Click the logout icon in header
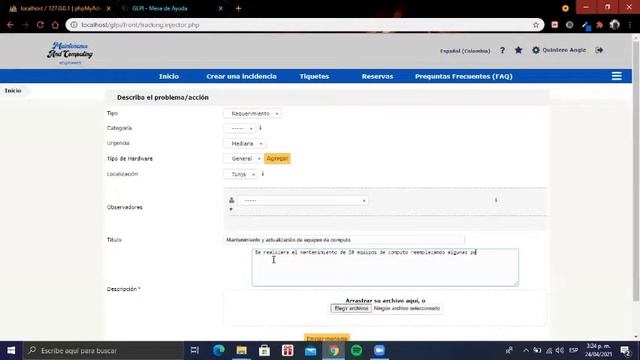Screen dimensions: 640x360 (x=599, y=50)
